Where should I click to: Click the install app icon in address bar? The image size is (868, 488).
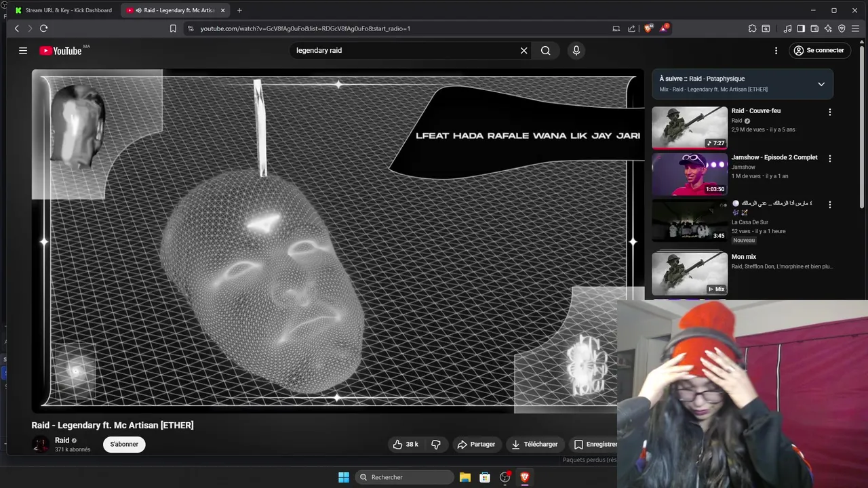(616, 28)
